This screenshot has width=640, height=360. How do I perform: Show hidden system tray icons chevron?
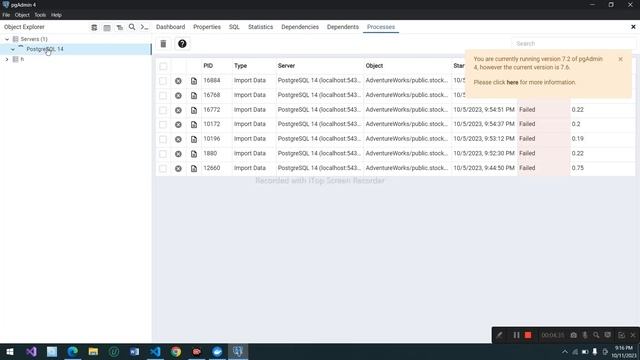pos(565,352)
